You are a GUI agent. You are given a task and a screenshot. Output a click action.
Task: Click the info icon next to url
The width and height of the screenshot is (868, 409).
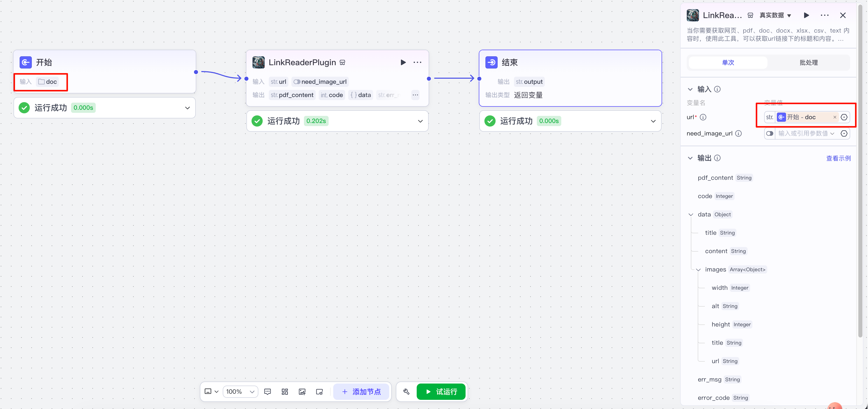click(x=703, y=117)
